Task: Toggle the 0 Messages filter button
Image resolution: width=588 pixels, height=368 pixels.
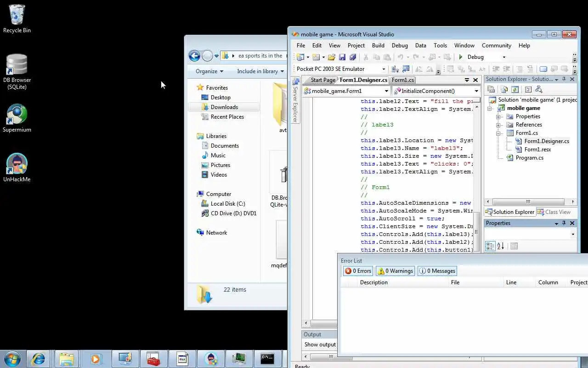Action: point(437,271)
